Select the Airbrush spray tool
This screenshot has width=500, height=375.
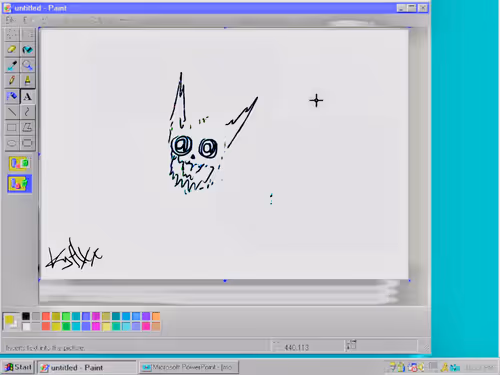(12, 96)
